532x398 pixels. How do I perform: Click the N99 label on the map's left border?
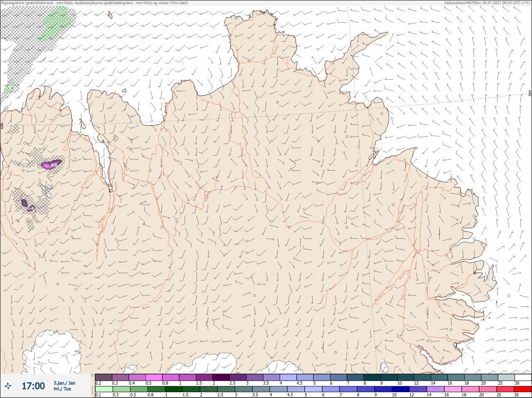pos(2,125)
